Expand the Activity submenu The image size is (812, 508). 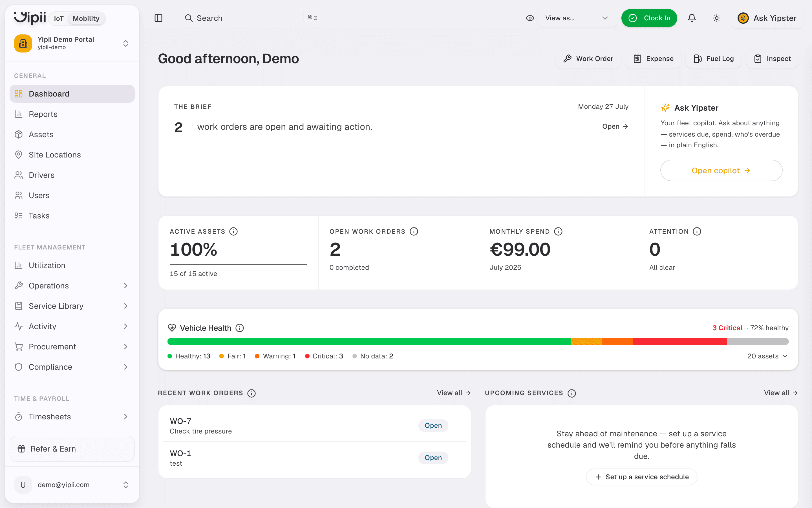(x=125, y=326)
